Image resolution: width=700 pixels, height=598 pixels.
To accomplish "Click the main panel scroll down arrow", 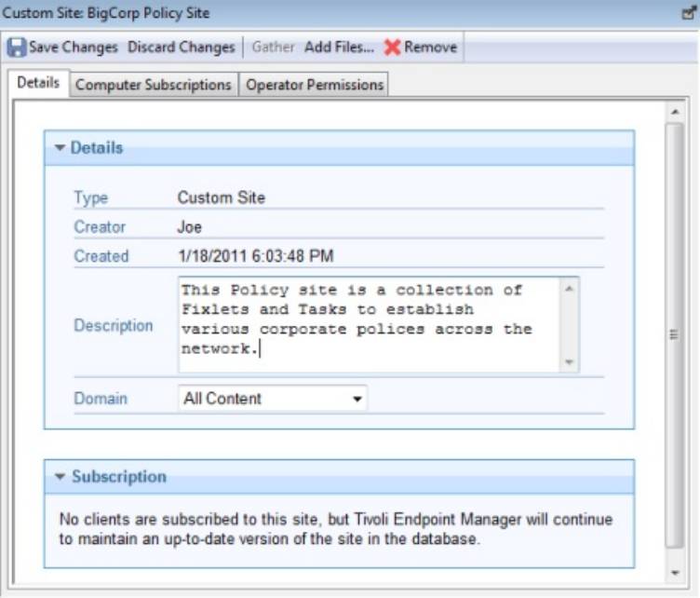I will [675, 572].
